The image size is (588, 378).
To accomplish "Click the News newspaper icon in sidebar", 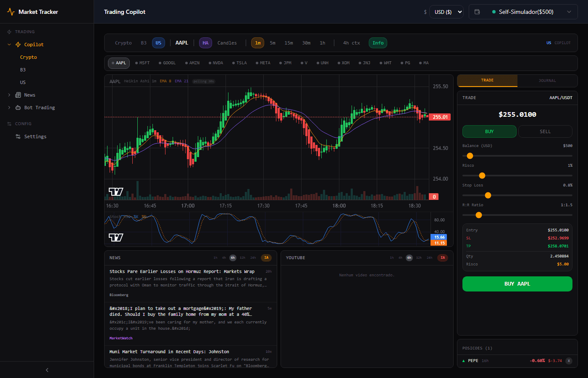I will coord(18,95).
